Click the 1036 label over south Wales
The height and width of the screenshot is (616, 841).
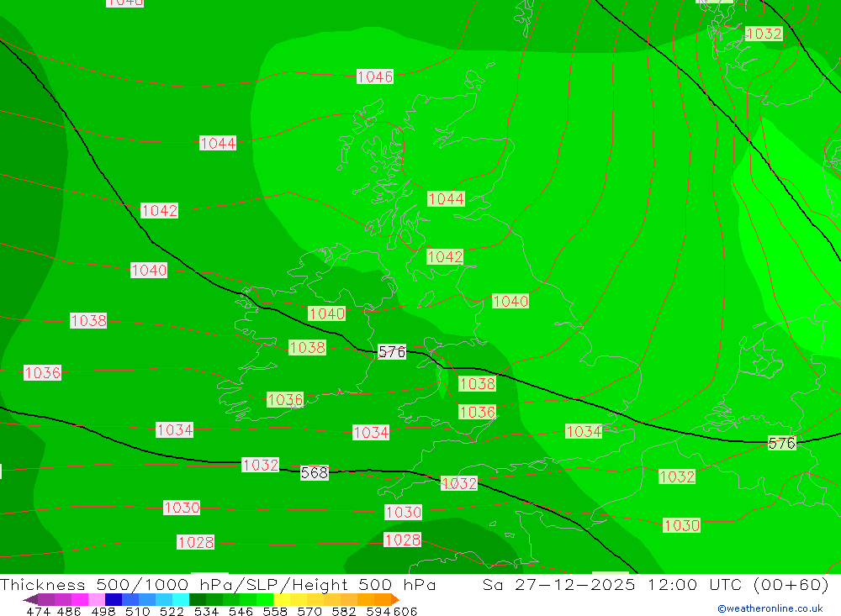[477, 412]
